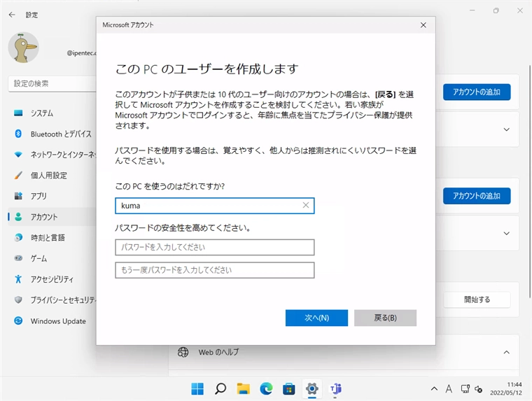
Task: Open Microsoft Store from the taskbar
Action: pyautogui.click(x=288, y=389)
